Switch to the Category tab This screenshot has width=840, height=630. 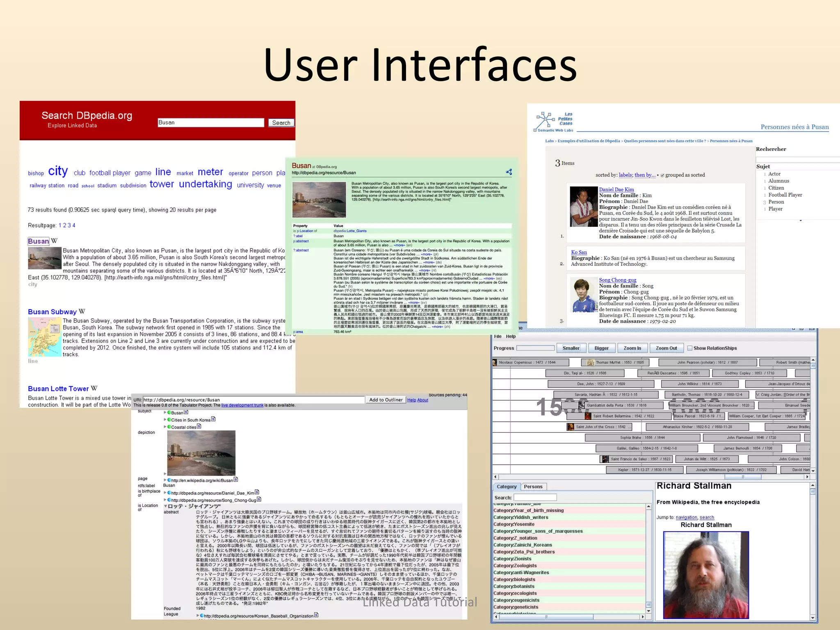507,486
